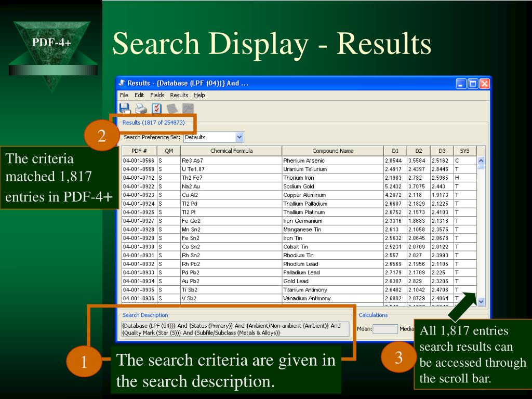Click the greyed-out chart icon in the toolbar
Image resolution: width=532 pixels, height=399 pixels.
point(188,109)
